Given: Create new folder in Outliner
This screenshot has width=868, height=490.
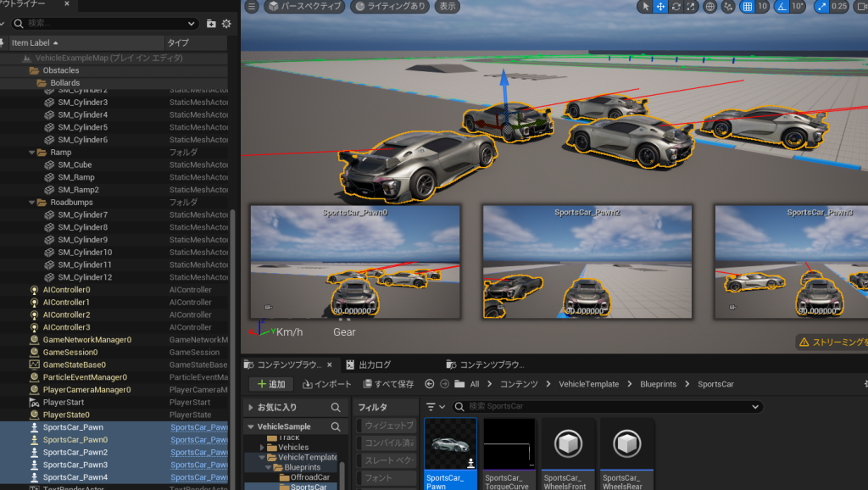Looking at the screenshot, I should [x=211, y=24].
